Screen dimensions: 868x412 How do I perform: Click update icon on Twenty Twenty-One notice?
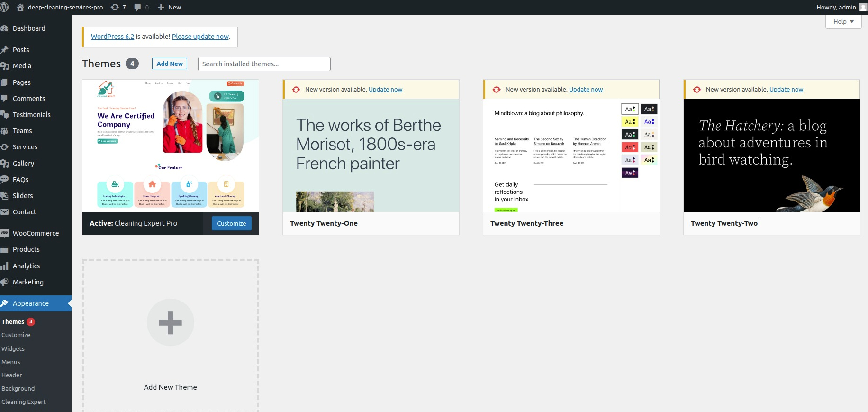[x=296, y=90]
